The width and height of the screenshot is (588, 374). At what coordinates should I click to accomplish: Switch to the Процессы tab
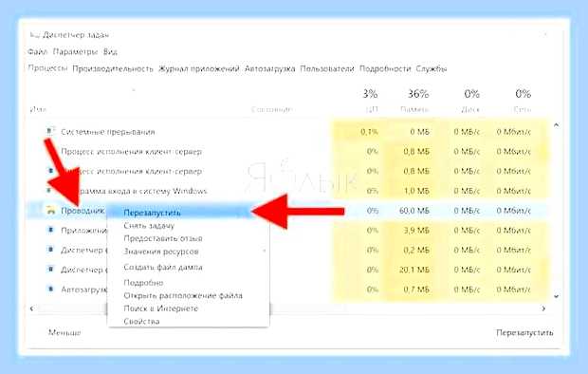(48, 68)
